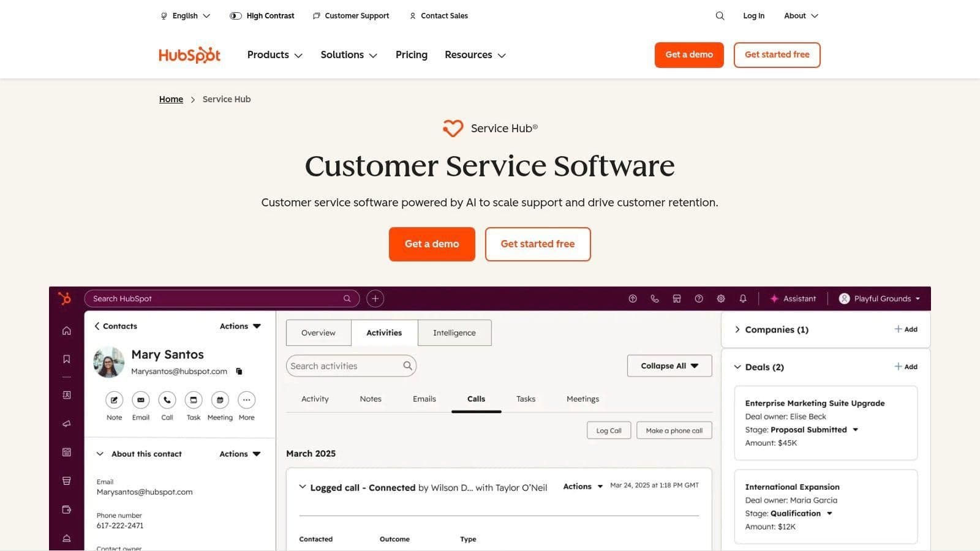Copy Mary Santos's email with the copy icon
Image resolution: width=980 pixels, height=551 pixels.
(x=239, y=371)
